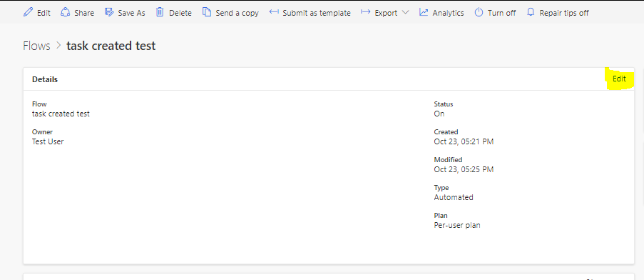The height and width of the screenshot is (280, 644).
Task: Click the Details card heading
Action: 45,79
